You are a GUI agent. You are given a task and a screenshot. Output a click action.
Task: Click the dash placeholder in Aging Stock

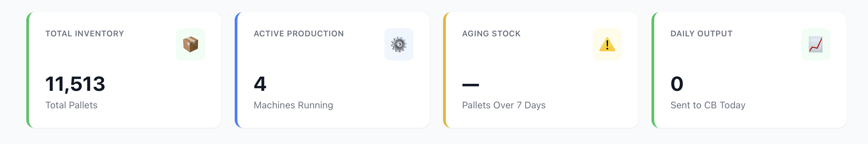(470, 85)
